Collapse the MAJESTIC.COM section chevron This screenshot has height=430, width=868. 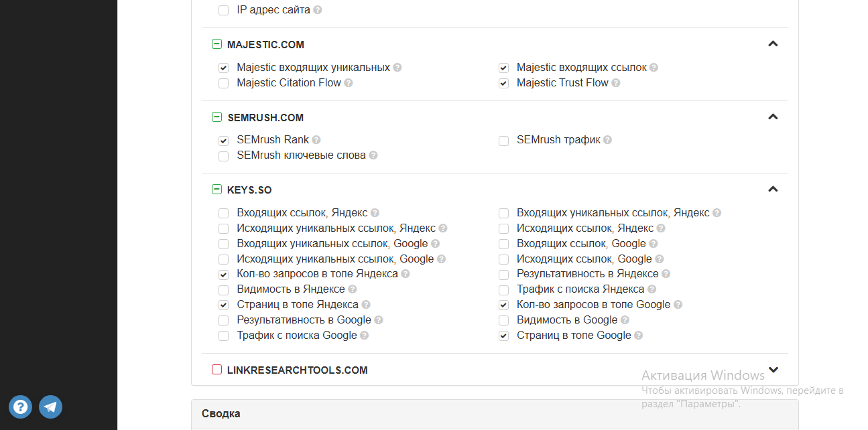tap(773, 44)
